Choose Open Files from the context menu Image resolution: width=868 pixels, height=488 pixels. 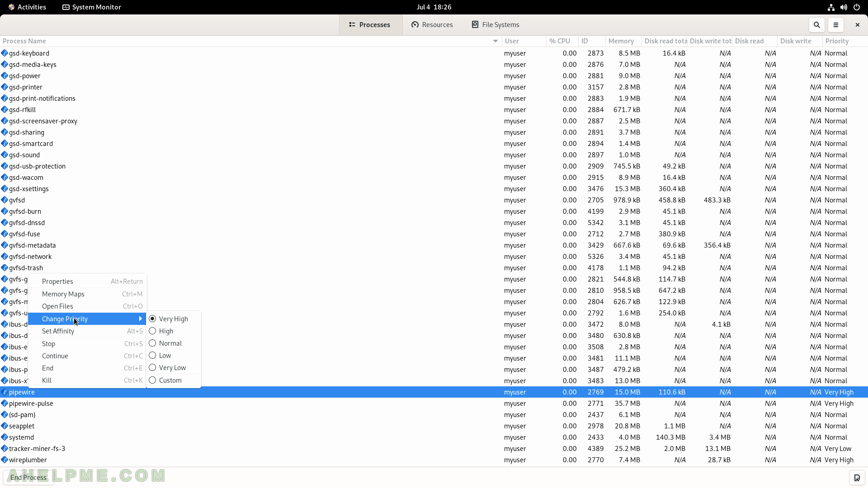[87, 306]
